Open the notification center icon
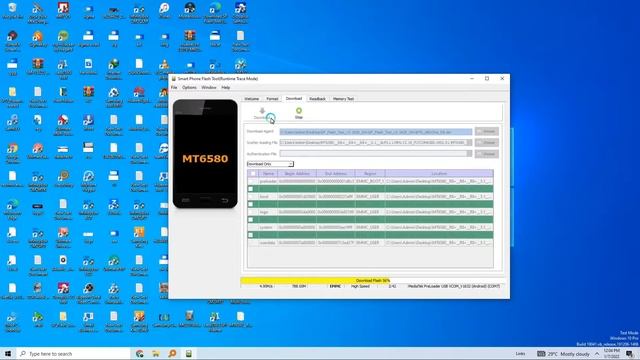Screen dimensions: 640x360 click(x=630, y=354)
